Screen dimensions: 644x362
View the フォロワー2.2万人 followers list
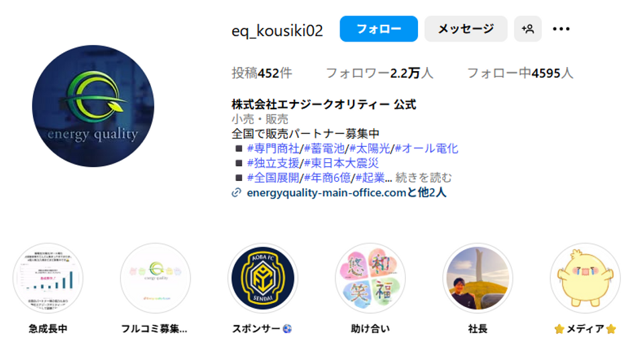[x=380, y=73]
